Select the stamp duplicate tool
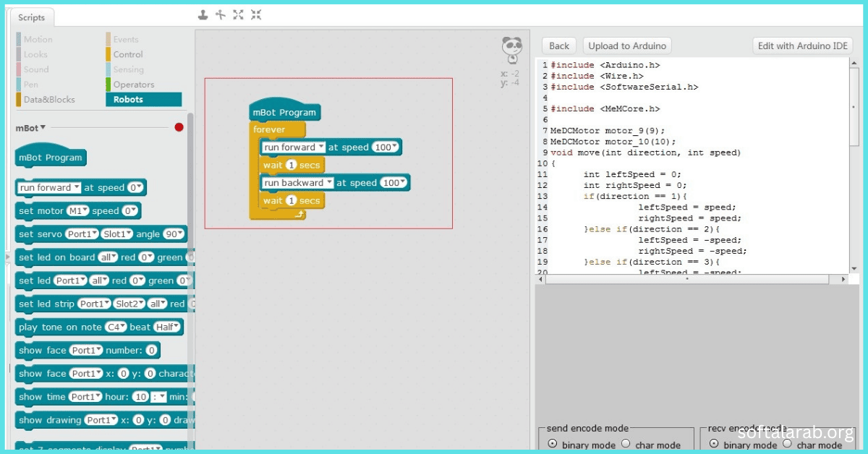The width and height of the screenshot is (868, 454). point(203,14)
